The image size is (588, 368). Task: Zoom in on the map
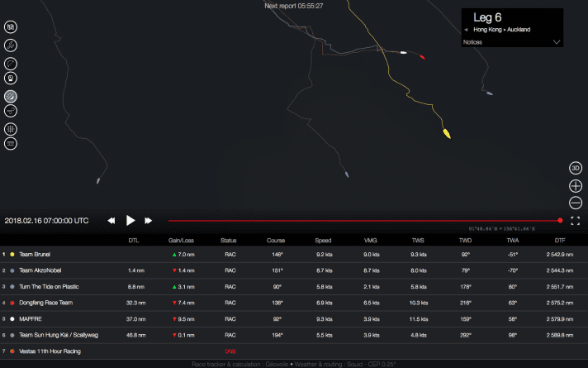(576, 185)
